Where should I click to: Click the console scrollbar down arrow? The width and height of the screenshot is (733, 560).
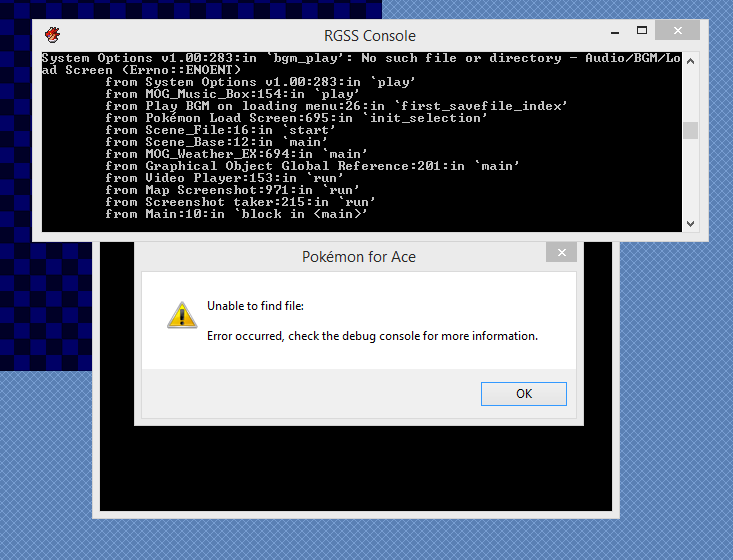coord(690,223)
